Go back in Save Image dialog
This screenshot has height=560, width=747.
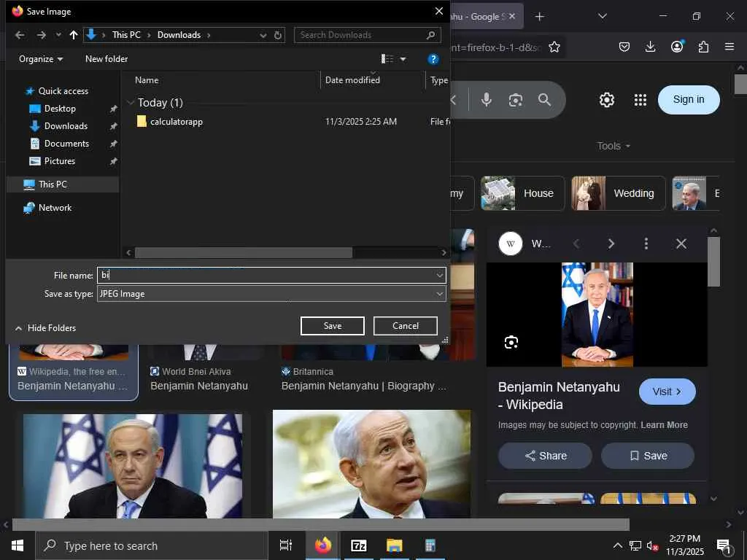click(20, 35)
